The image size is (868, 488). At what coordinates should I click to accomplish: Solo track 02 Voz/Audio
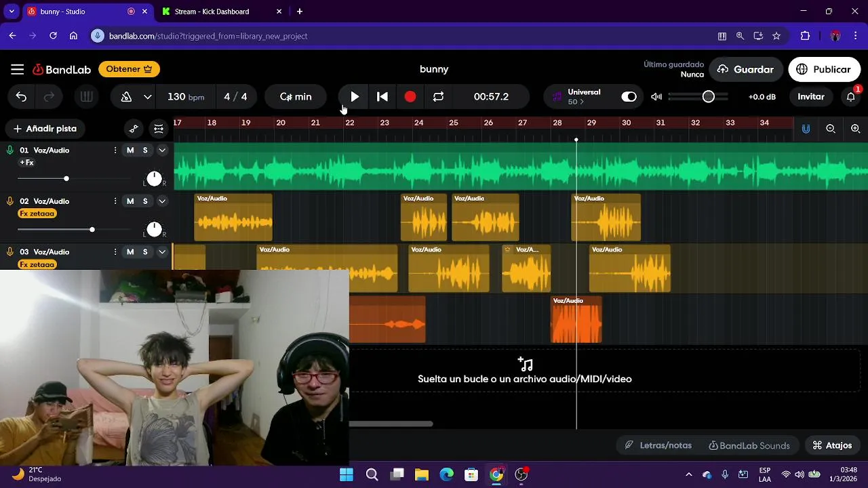[x=145, y=201]
